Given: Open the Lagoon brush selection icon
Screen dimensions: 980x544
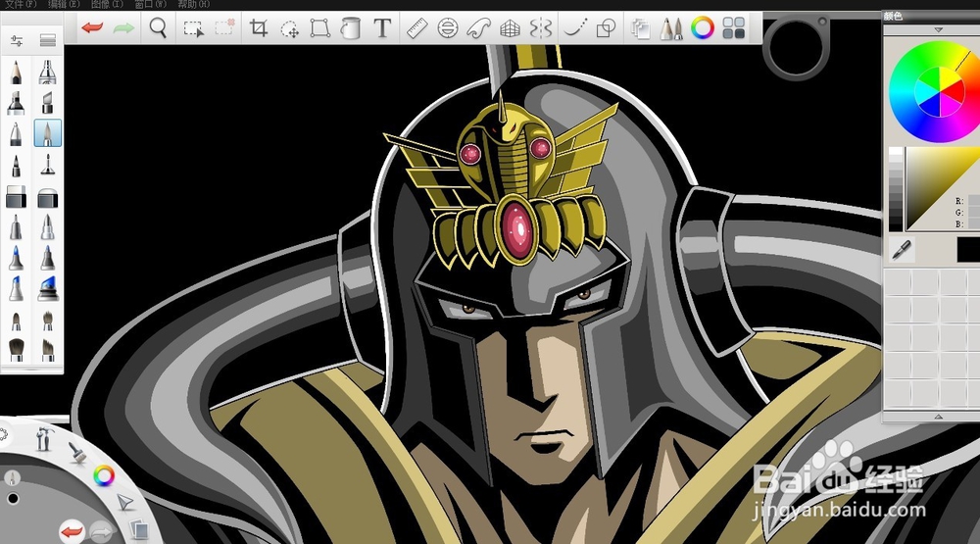Looking at the screenshot, I should 76,452.
